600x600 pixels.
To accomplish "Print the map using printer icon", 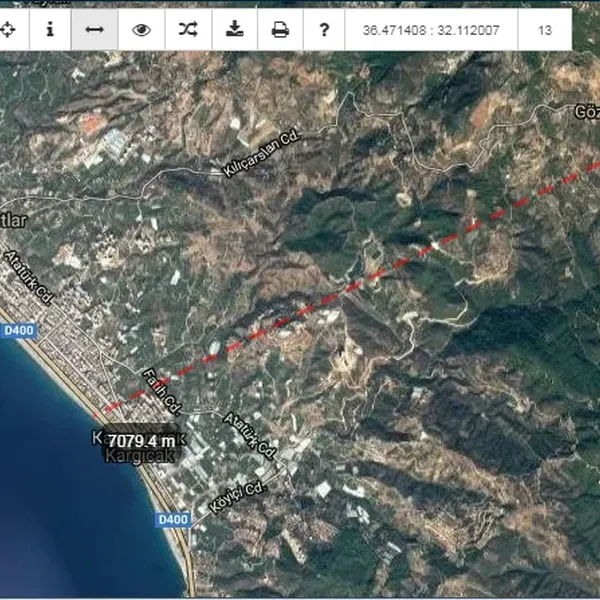I will pos(280,30).
